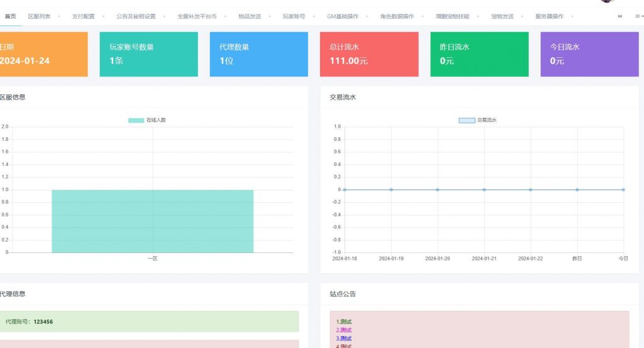Click the 2024-01-20 data point
644x348 pixels.
tap(438, 190)
